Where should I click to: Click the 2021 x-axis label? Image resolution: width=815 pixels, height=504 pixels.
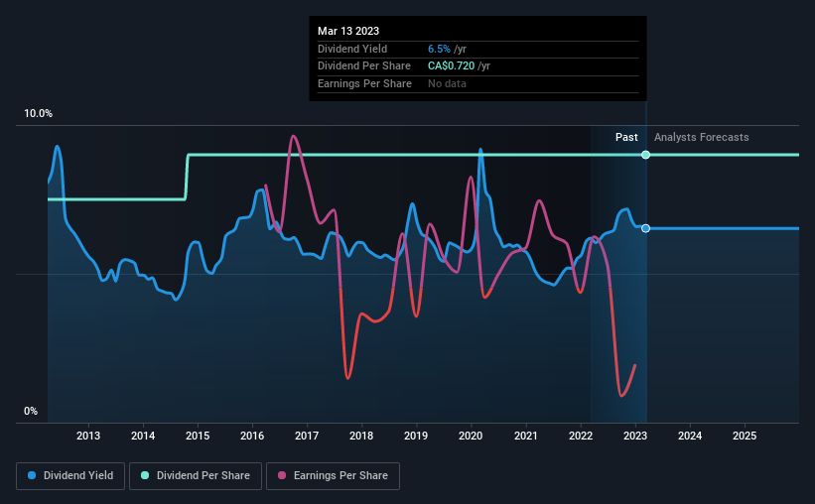coord(525,436)
